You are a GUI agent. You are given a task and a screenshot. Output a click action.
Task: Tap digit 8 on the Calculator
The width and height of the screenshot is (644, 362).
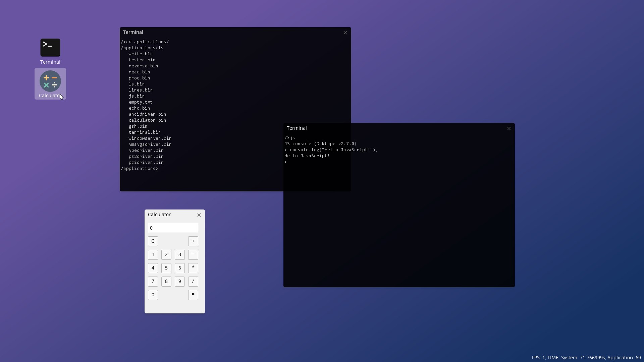click(x=166, y=282)
